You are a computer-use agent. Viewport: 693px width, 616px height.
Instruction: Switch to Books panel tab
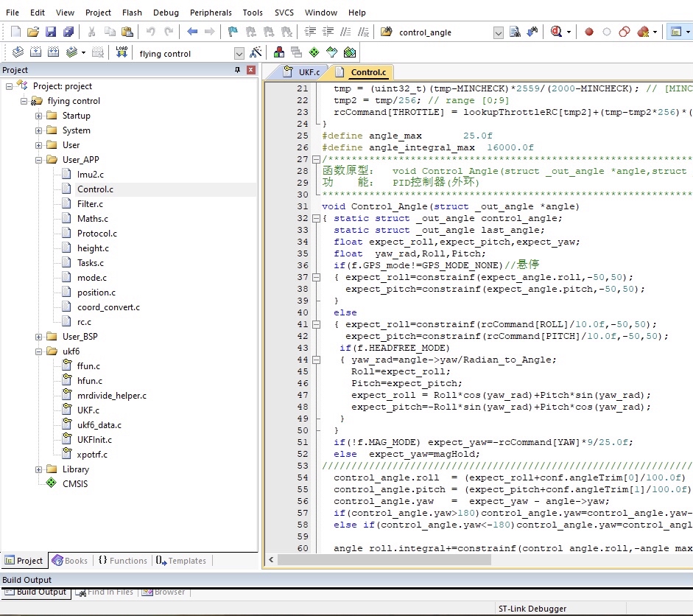pos(70,560)
